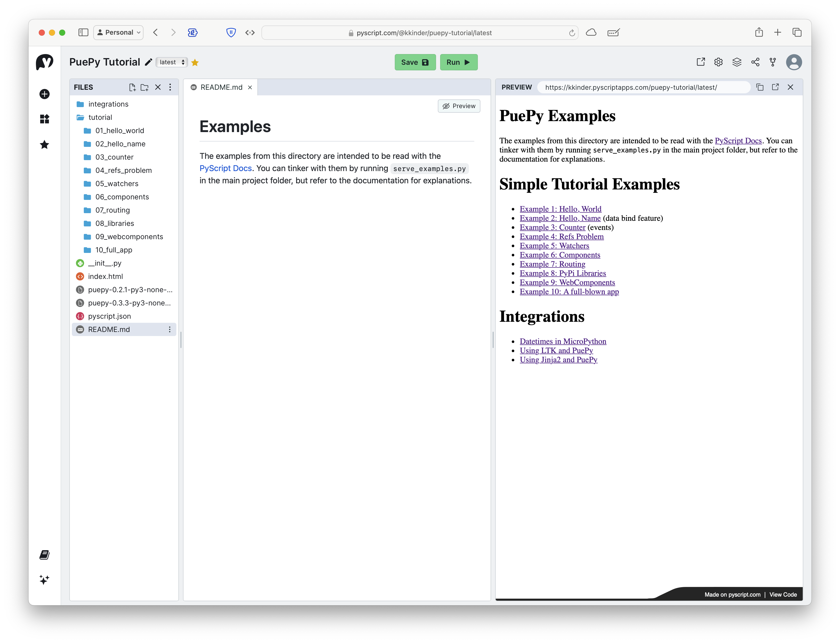Click Safari share icon
Viewport: 840px width, 643px height.
759,32
